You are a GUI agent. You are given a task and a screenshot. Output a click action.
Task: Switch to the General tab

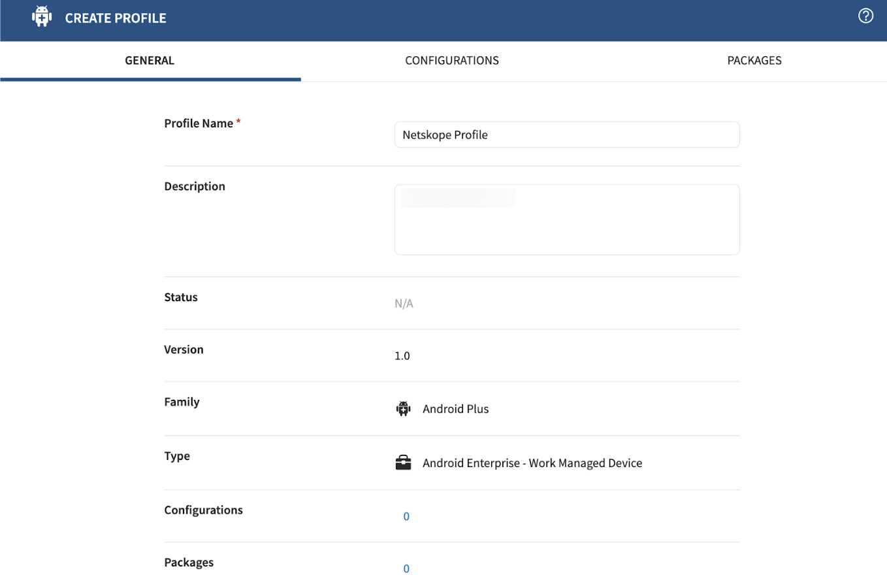pos(150,61)
